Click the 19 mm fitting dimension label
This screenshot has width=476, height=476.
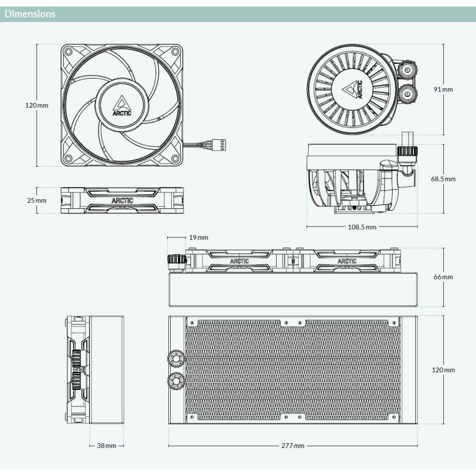[199, 237]
